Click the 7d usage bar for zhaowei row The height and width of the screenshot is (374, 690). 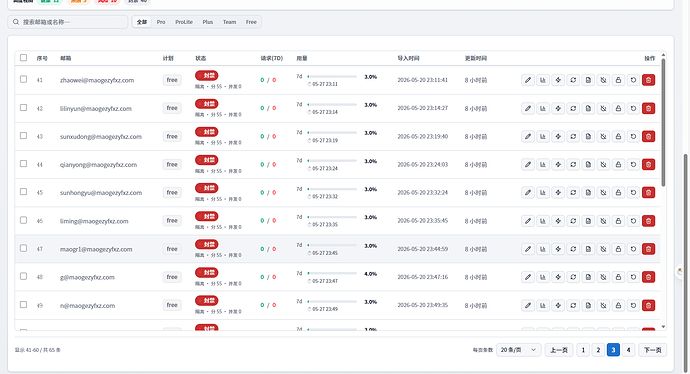point(332,77)
